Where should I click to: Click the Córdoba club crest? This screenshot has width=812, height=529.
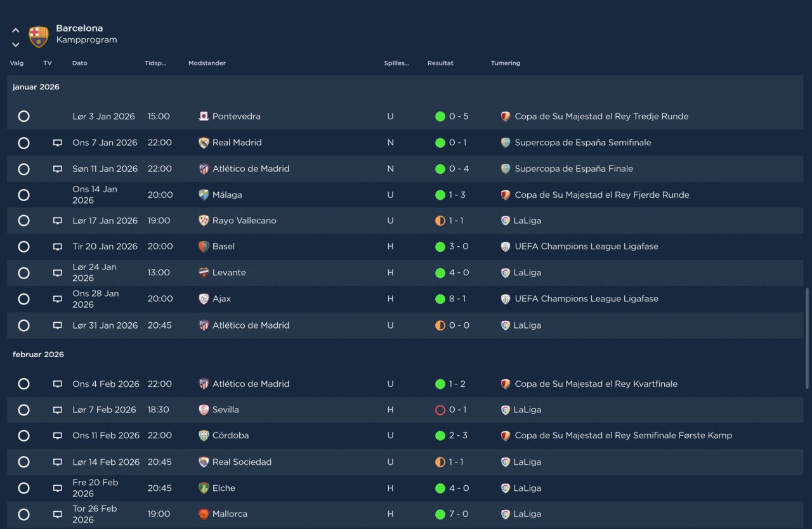pyautogui.click(x=204, y=436)
